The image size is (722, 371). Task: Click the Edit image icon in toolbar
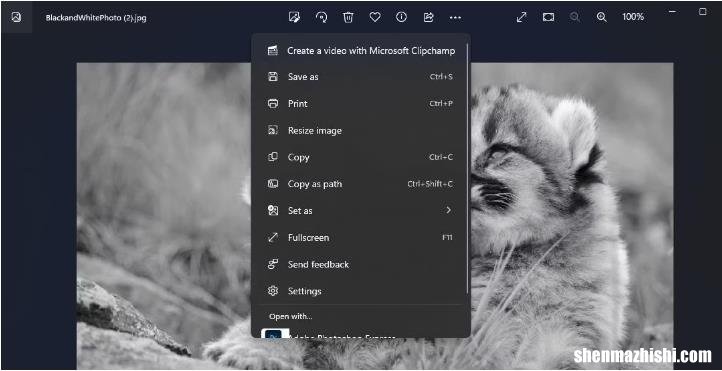(294, 17)
